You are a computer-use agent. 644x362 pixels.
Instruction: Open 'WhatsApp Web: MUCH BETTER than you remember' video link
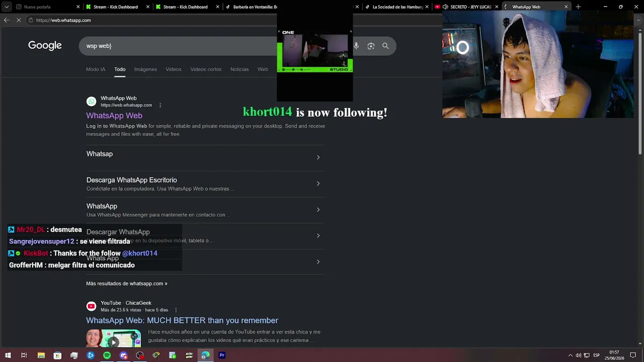(x=182, y=320)
